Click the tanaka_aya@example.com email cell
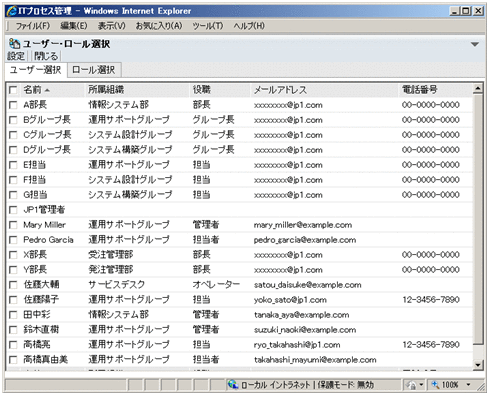Image resolution: width=491 pixels, height=397 pixels. tap(301, 315)
